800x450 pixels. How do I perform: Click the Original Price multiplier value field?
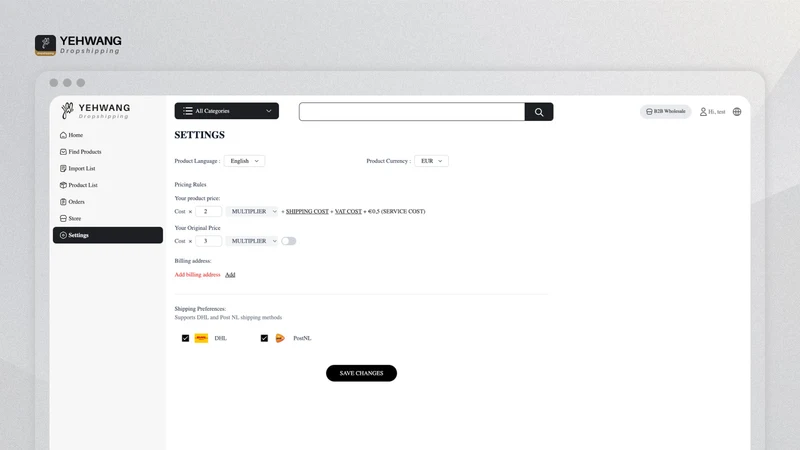208,241
